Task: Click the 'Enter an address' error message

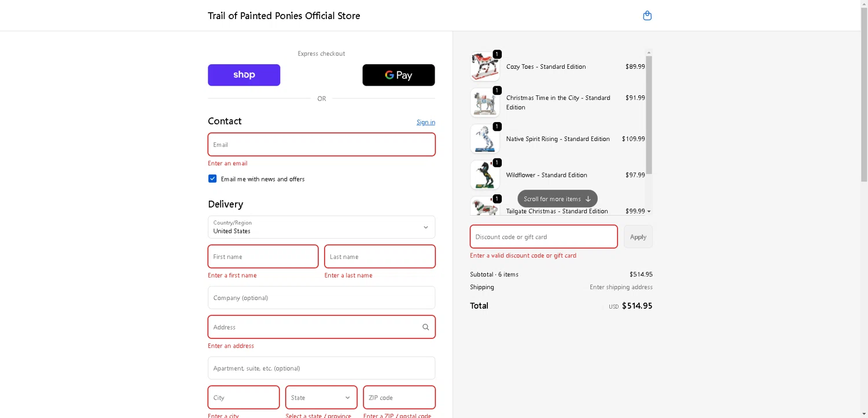Action: [231, 346]
